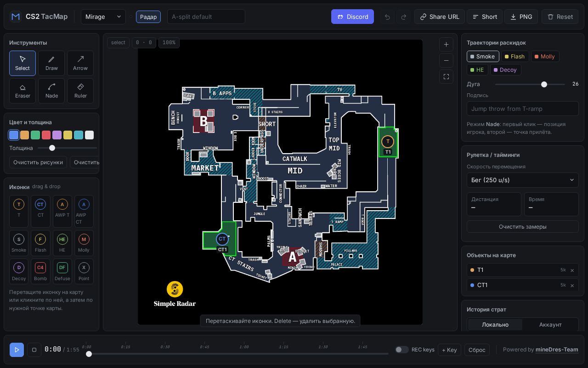Toggle REC keys switch

402,350
